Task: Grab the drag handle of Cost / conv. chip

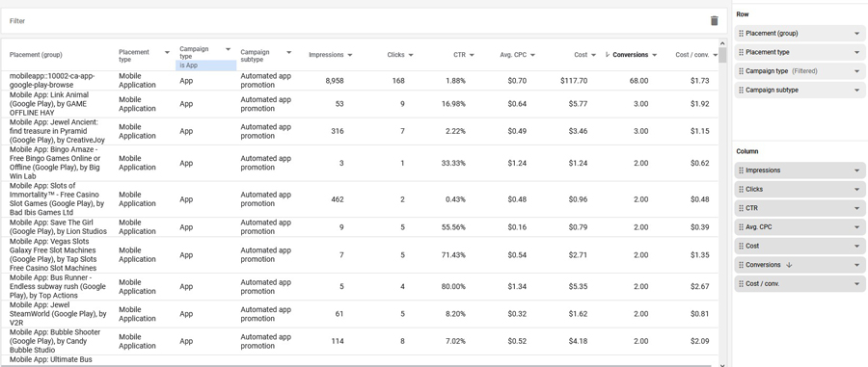Action: pyautogui.click(x=741, y=283)
